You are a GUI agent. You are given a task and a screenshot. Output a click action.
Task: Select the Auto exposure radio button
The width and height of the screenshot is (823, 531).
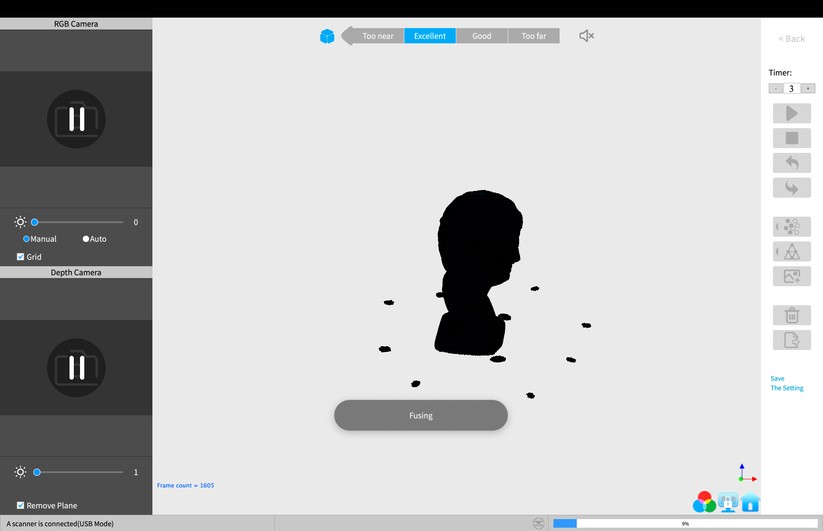click(x=86, y=239)
